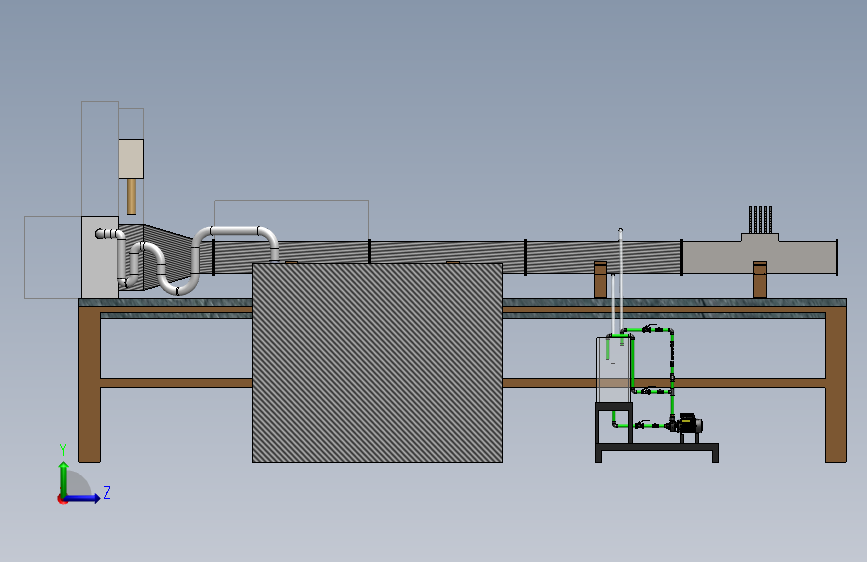This screenshot has width=867, height=562.
Task: Select the light gray box at the duct's left end
Action: pyautogui.click(x=100, y=257)
